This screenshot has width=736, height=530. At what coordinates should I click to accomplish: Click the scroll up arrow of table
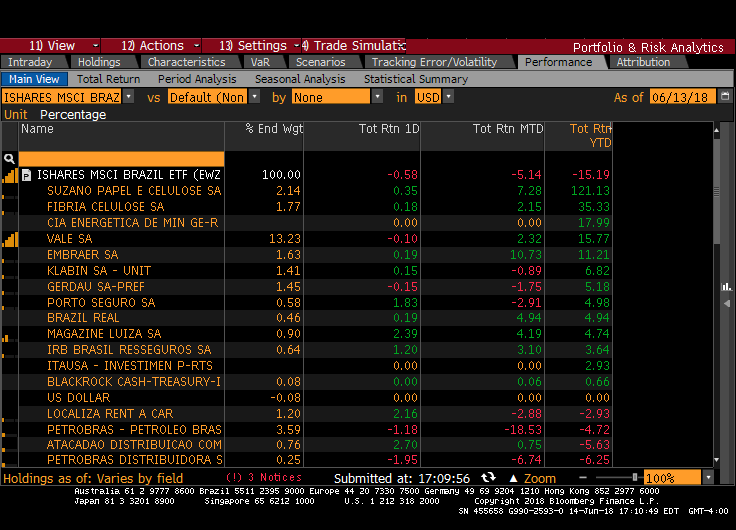[x=716, y=130]
